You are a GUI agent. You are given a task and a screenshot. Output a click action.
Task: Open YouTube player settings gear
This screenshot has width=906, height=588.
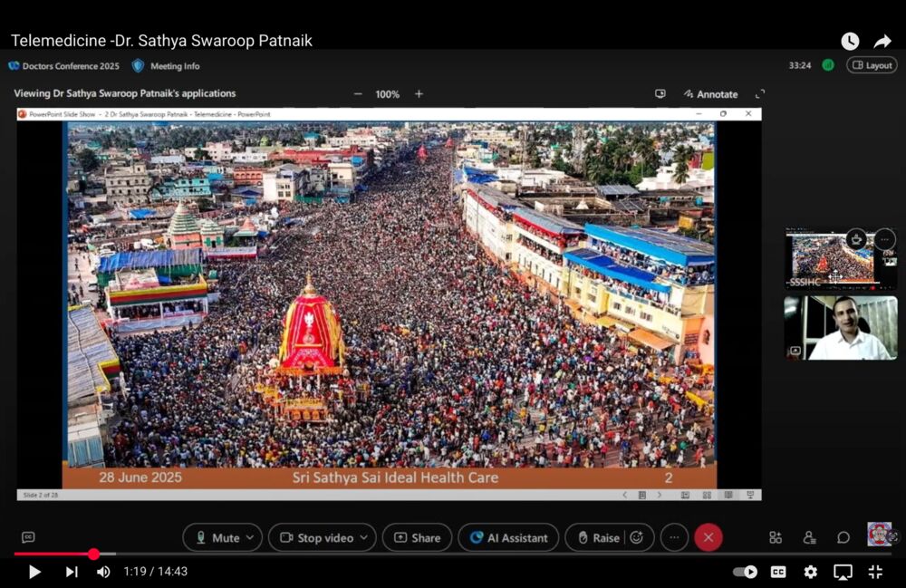(x=811, y=572)
